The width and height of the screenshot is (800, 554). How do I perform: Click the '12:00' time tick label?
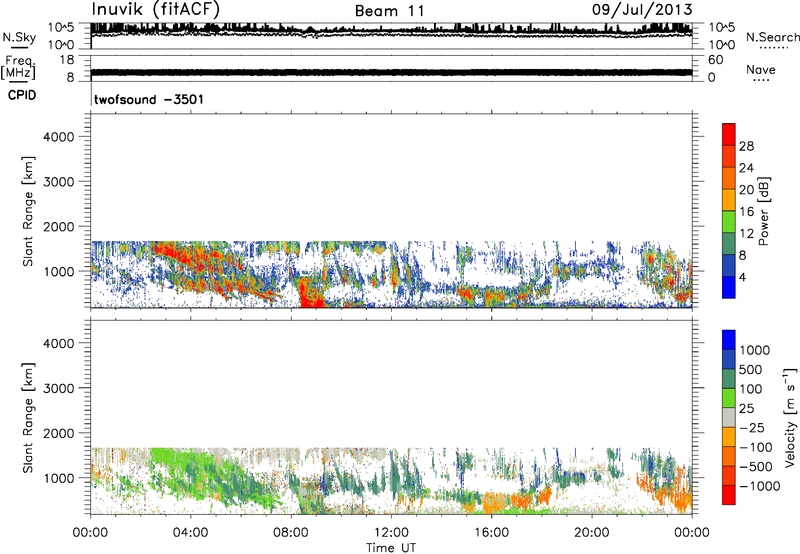pyautogui.click(x=391, y=533)
